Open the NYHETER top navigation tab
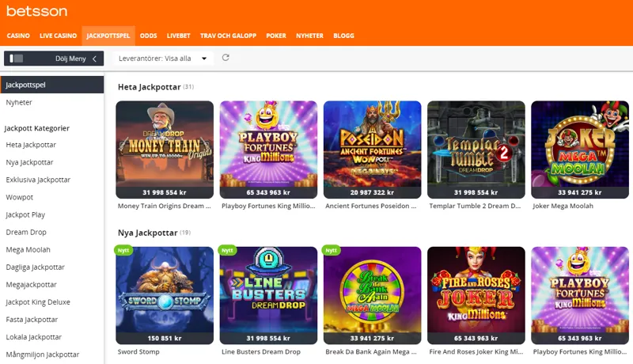Image resolution: width=633 pixels, height=364 pixels. (309, 36)
